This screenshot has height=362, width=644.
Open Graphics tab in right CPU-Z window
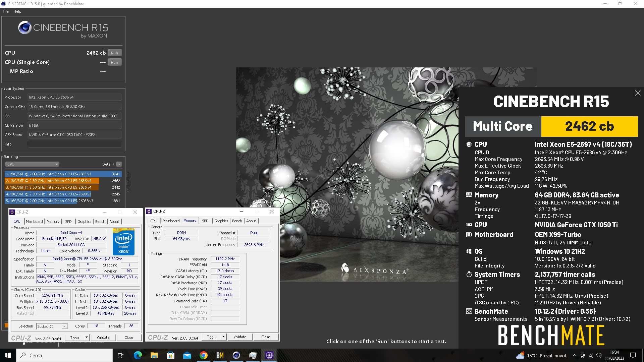221,221
